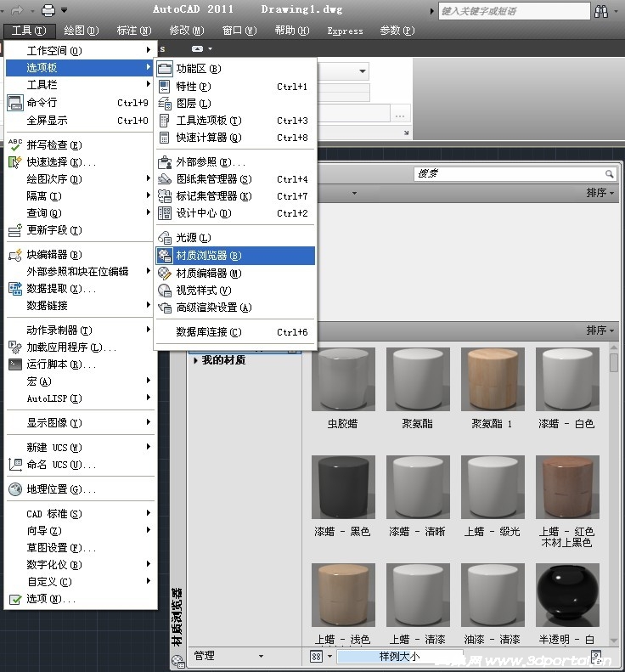Expand the 工作空间 submenu
This screenshot has height=672, width=625.
(149, 50)
